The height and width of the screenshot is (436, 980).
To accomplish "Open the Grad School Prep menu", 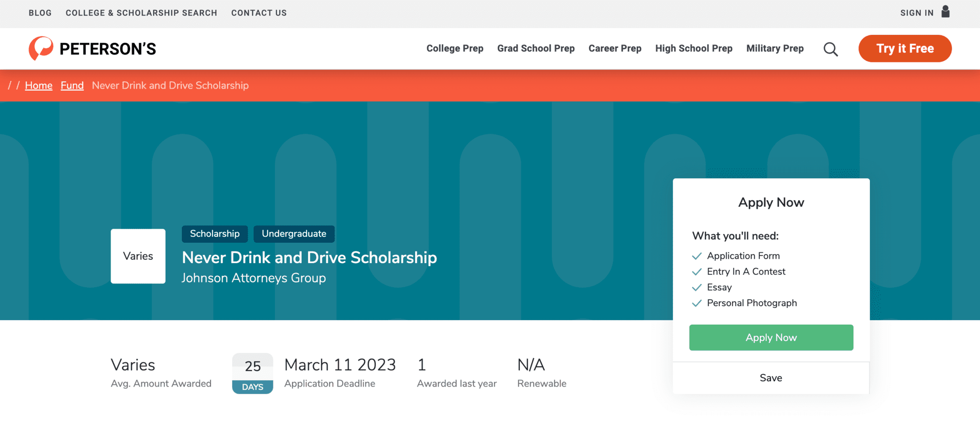I will 535,48.
